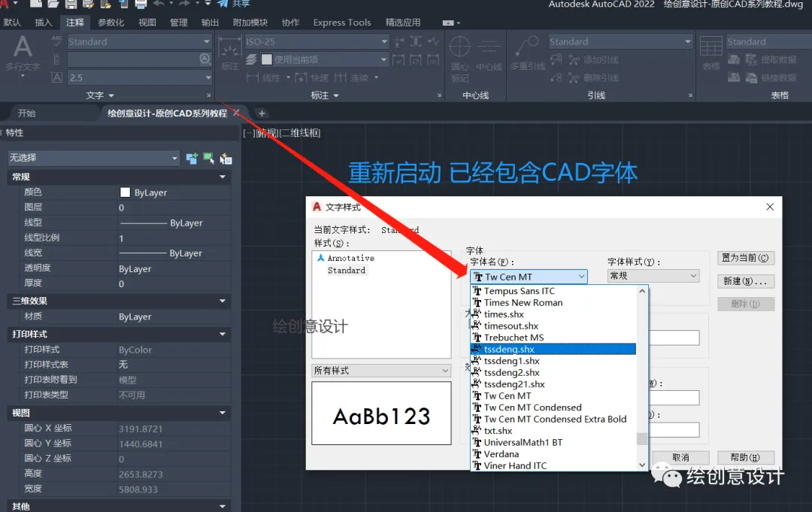The width and height of the screenshot is (812, 512).
Task: Click the Table tool icon
Action: [x=711, y=47]
